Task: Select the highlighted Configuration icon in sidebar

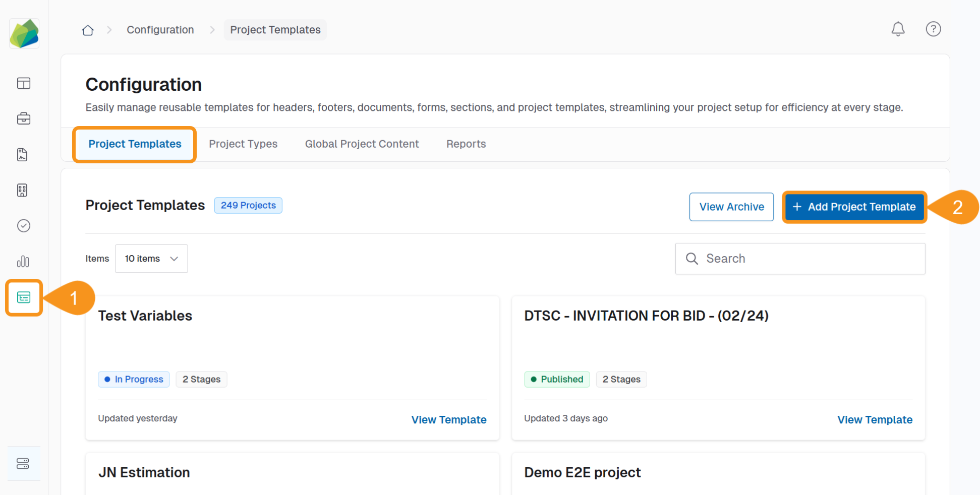Action: (x=24, y=298)
